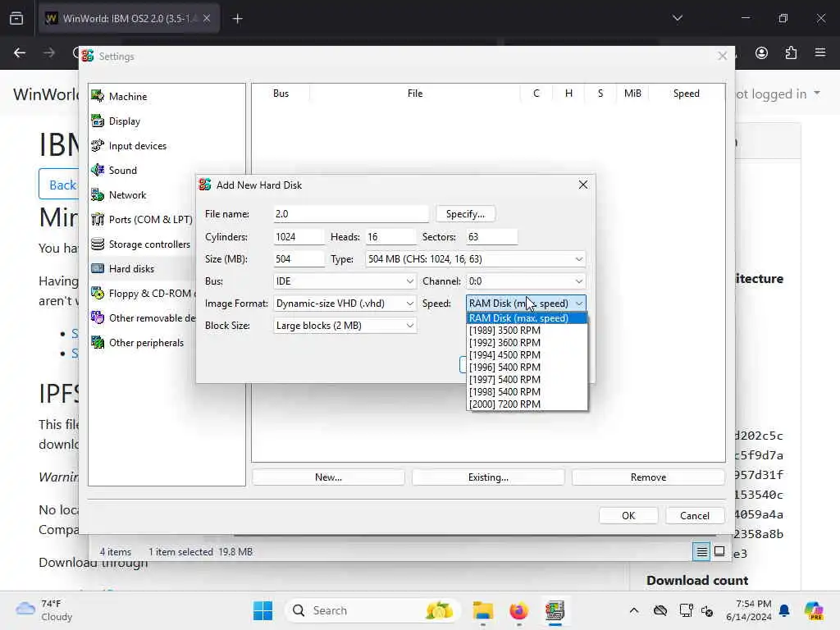The width and height of the screenshot is (840, 630).
Task: Click the Size (MB) field
Action: point(299,259)
